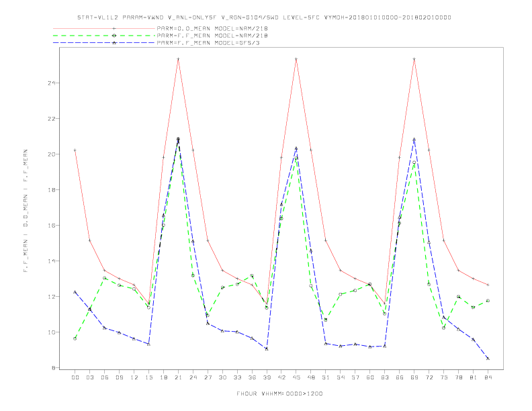Image resolution: width=532 pixels, height=411 pixels.
Task: Click blue triangle peak at hour 69
Action: point(414,140)
